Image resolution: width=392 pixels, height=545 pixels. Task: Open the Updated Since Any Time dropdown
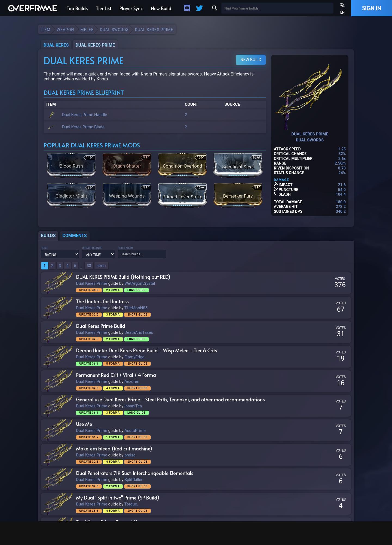[98, 254]
